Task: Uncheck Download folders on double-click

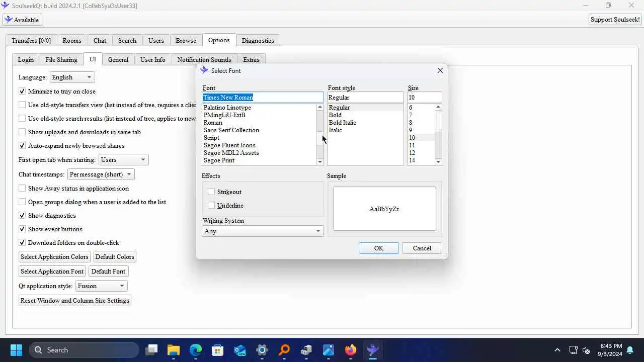Action: (22, 243)
